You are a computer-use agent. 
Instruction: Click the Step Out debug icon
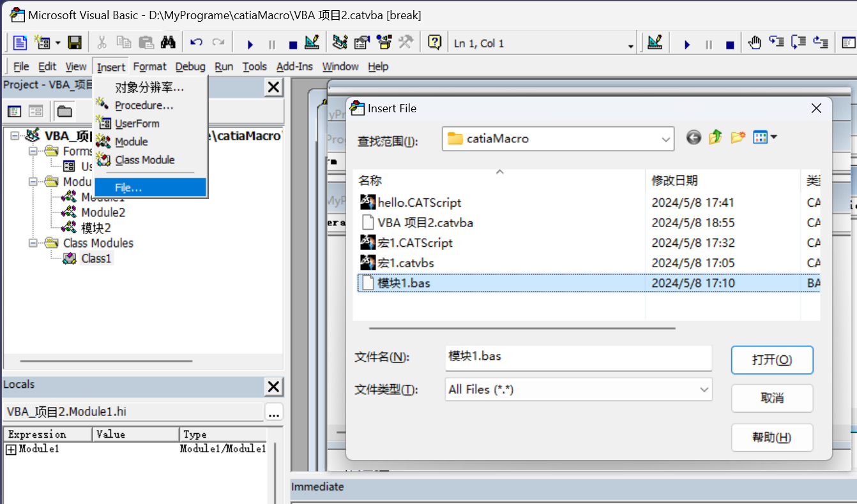820,43
